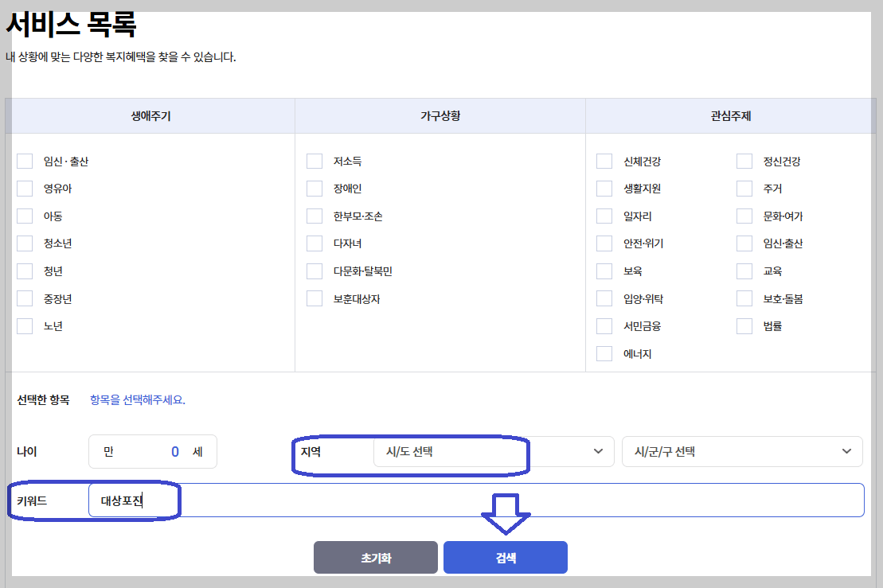Select the 서민금융 checkbox
The height and width of the screenshot is (588, 883).
(604, 325)
